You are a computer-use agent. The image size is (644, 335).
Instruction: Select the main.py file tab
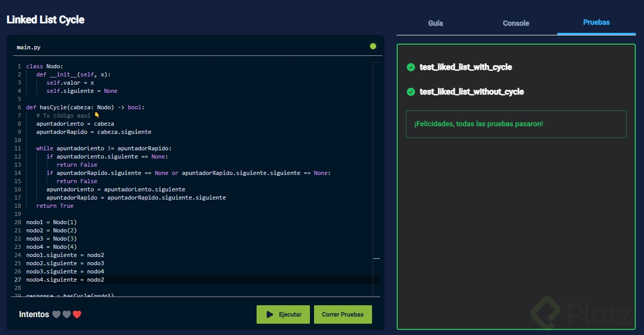(x=29, y=47)
